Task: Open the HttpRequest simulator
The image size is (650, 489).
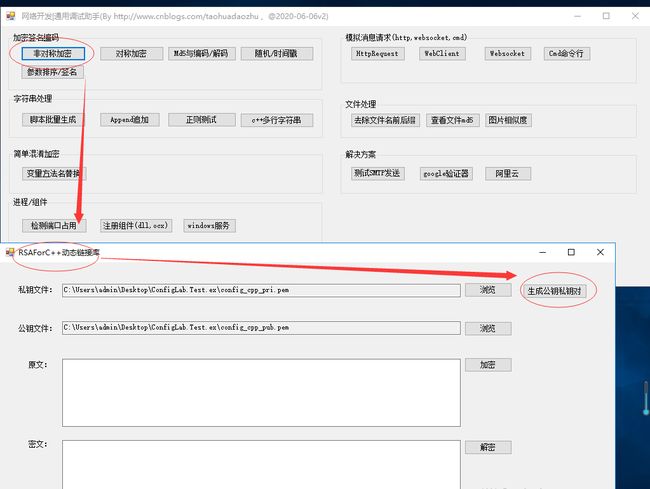Action: (x=378, y=53)
